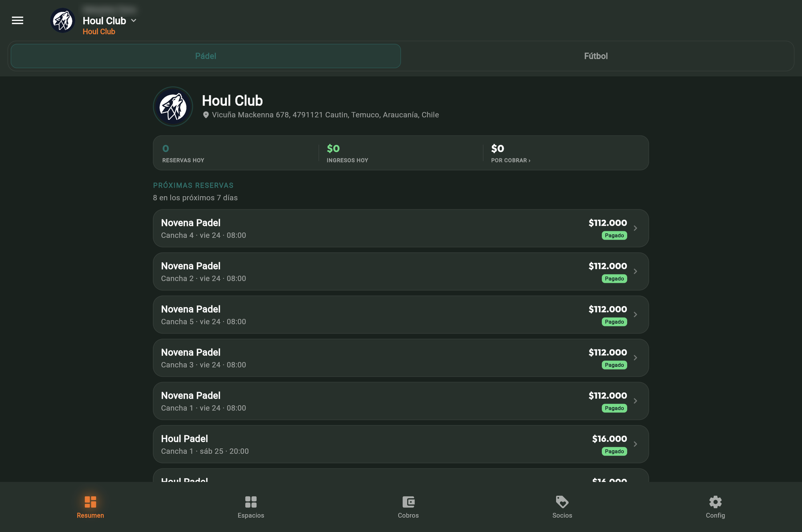Open the Espacios grid icon
The height and width of the screenshot is (532, 802).
click(x=251, y=502)
